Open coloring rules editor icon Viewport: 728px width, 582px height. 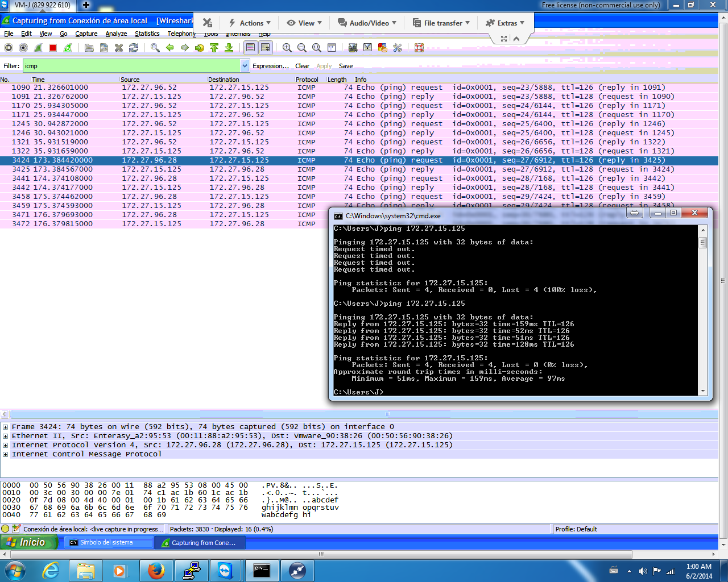click(x=383, y=48)
